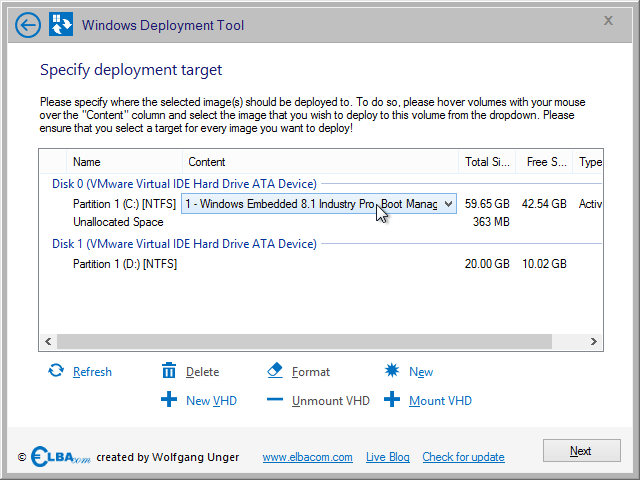Click the Format eraser icon
640x480 pixels.
click(x=275, y=371)
